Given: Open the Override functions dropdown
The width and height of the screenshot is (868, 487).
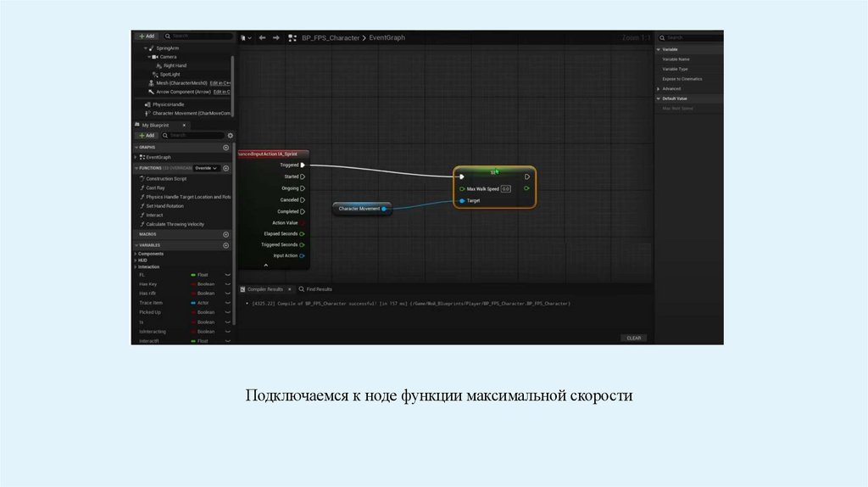Looking at the screenshot, I should [206, 168].
